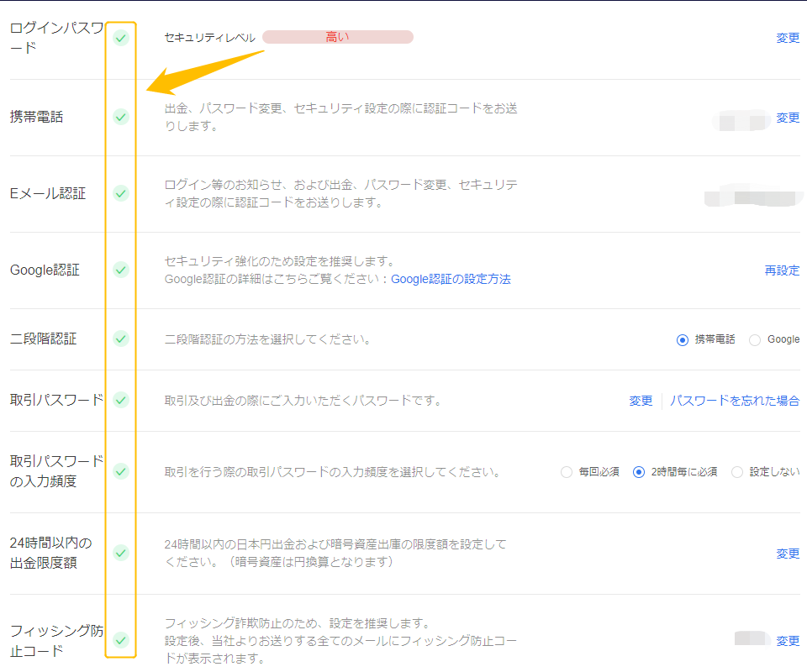Click 変更 for login password
The width and height of the screenshot is (807, 672).
[x=788, y=38]
